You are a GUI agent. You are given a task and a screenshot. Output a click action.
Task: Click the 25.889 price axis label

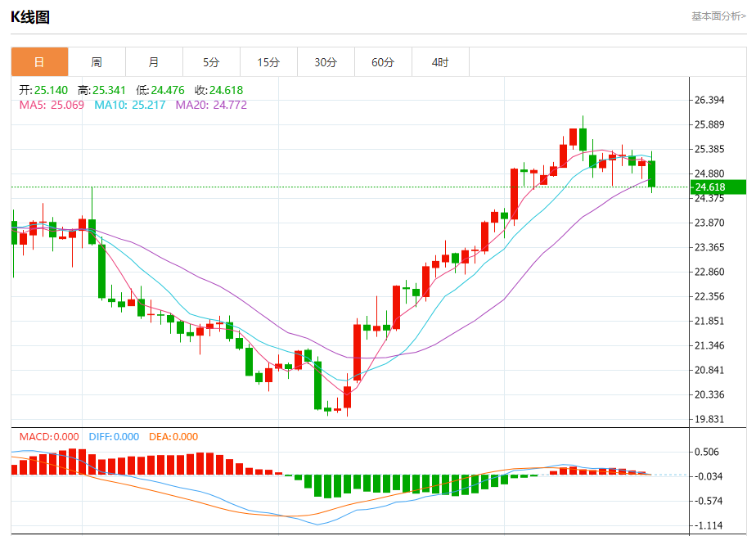coord(709,125)
